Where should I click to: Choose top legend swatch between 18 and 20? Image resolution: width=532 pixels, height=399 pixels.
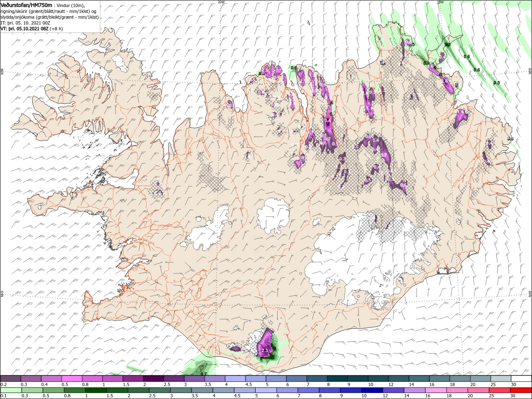click(459, 379)
